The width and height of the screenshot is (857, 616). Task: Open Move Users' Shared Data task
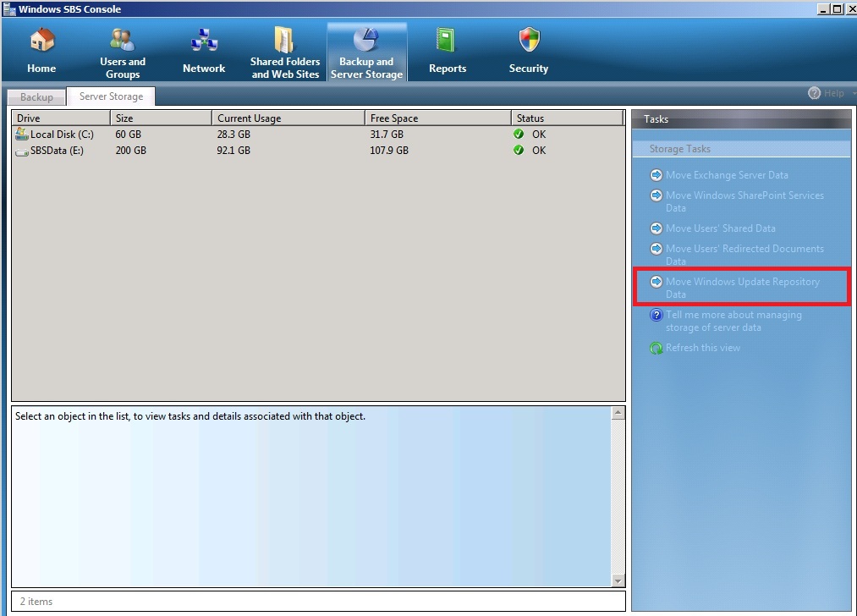(x=720, y=228)
